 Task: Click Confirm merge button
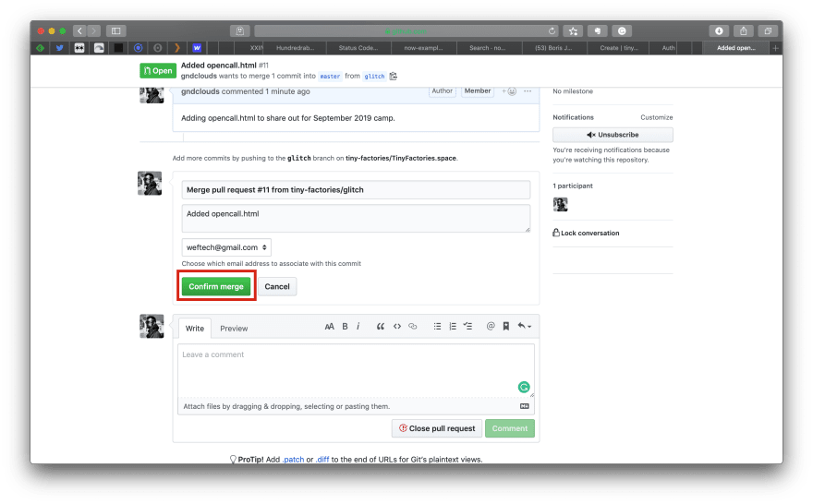coord(215,286)
